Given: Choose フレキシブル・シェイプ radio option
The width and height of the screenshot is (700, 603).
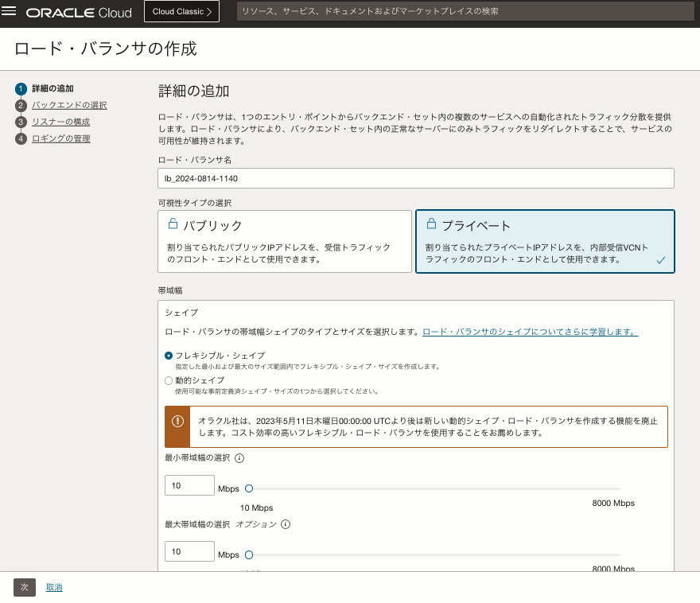Looking at the screenshot, I should 169,356.
